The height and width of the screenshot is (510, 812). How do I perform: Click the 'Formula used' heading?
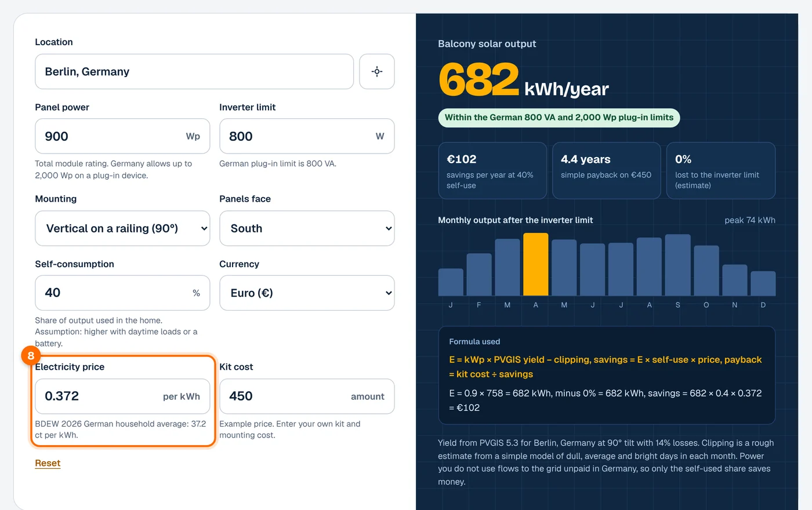point(474,342)
